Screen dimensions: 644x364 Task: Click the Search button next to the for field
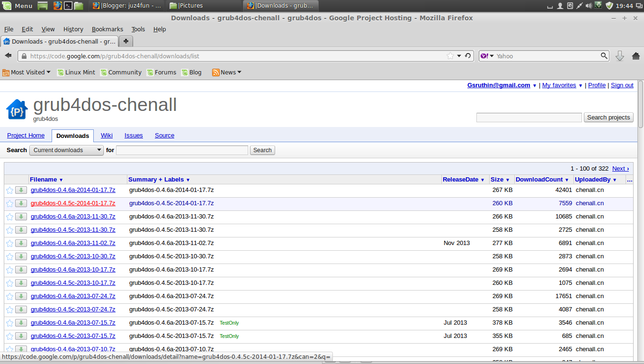click(x=262, y=150)
